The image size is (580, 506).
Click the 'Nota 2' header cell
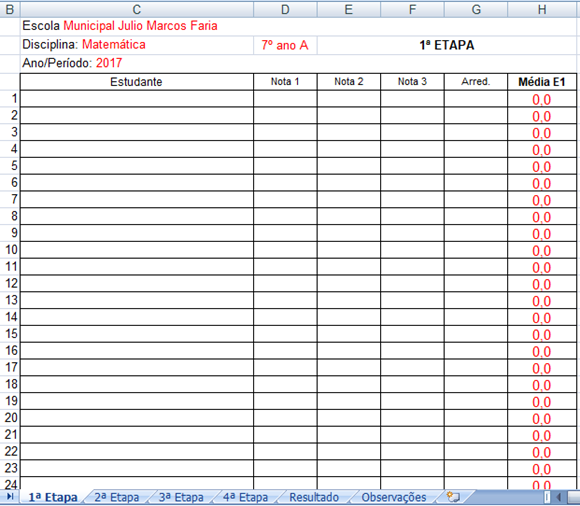pyautogui.click(x=349, y=82)
